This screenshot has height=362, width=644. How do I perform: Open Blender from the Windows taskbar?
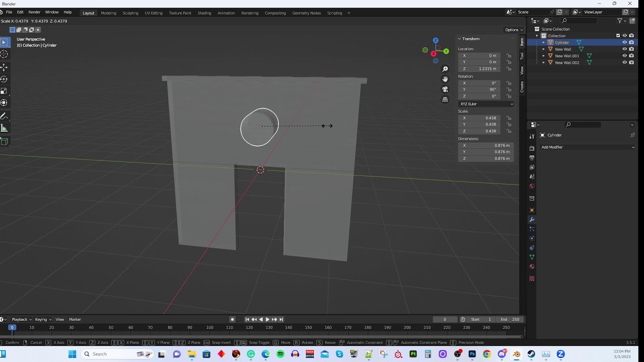(x=516, y=354)
